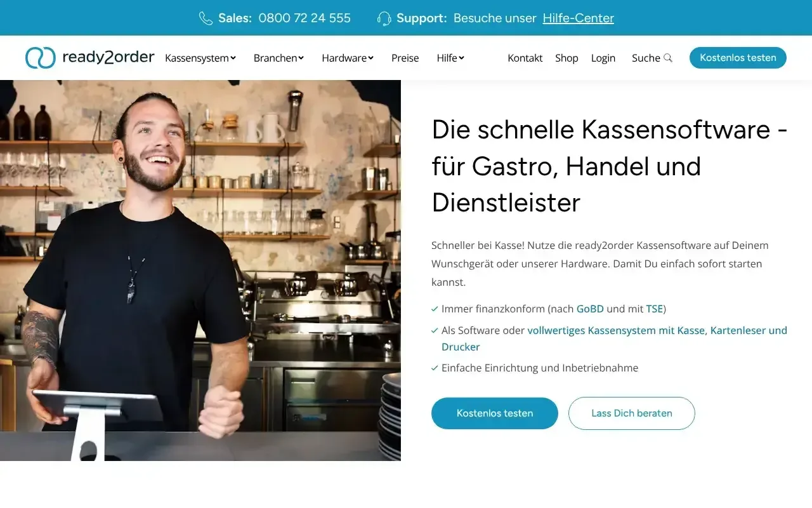812x508 pixels.
Task: Click the hero Kostenlos testen button
Action: (x=495, y=413)
